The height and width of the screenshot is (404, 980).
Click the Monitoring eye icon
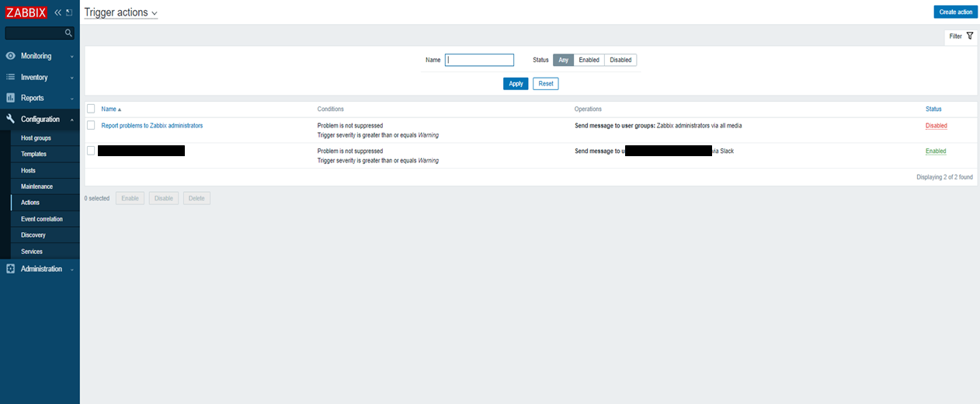(x=11, y=56)
